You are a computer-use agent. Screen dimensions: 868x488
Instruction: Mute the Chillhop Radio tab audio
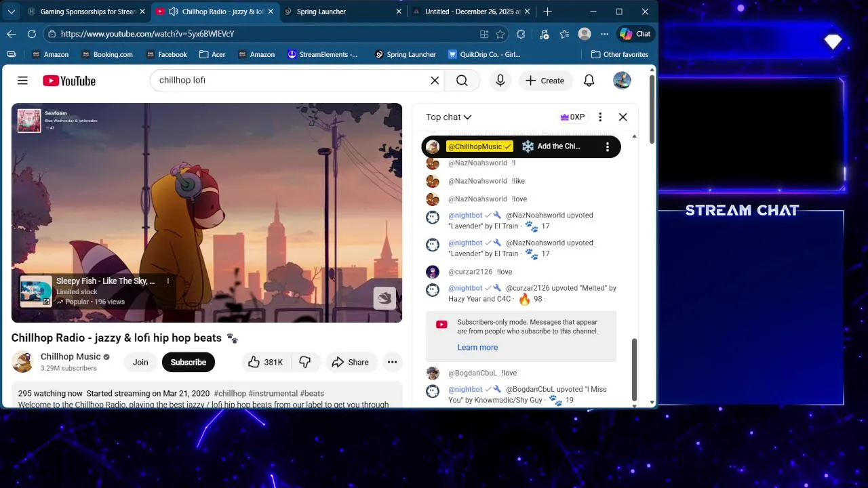point(173,12)
